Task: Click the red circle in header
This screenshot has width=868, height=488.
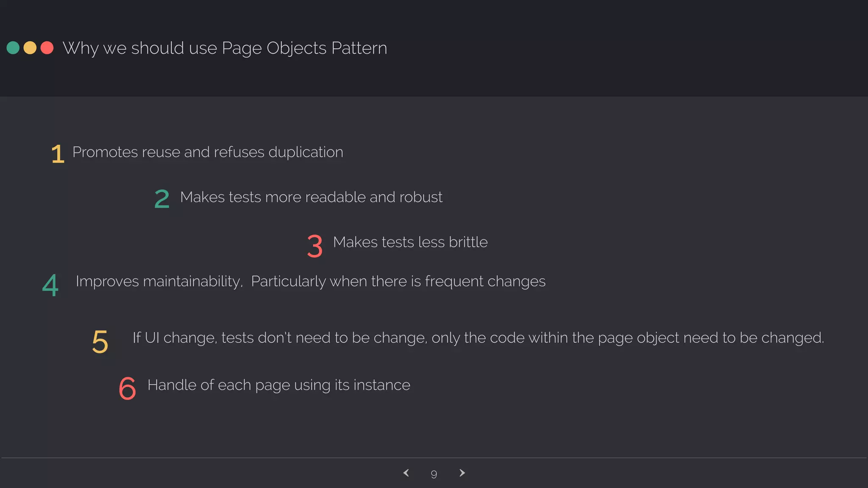Action: [x=47, y=48]
